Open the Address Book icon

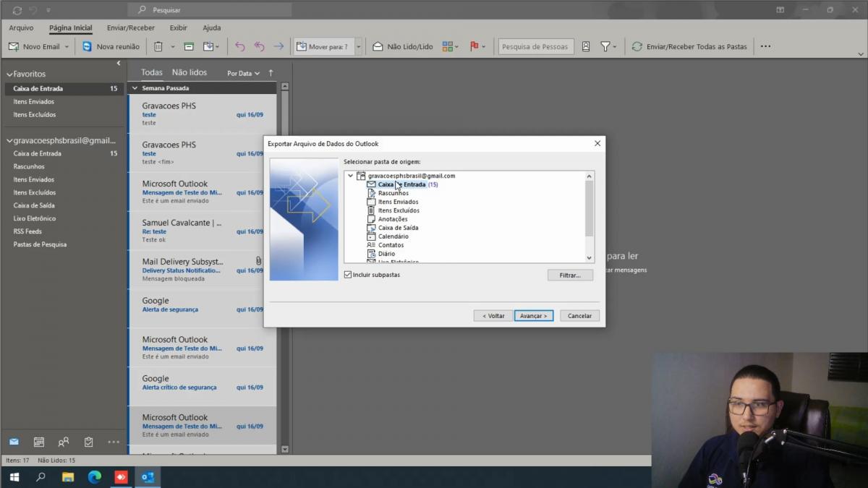pyautogui.click(x=586, y=46)
